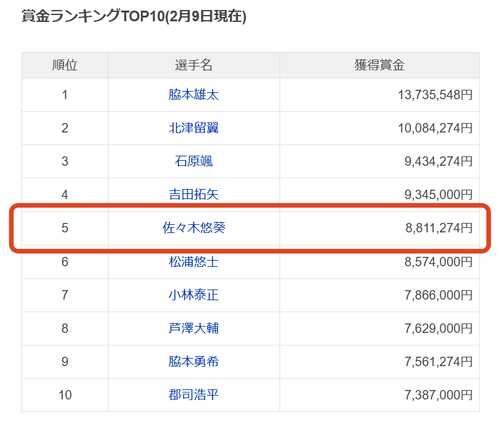Open the 郡司浩平 player link
Viewport: 500px width, 422px height.
click(x=193, y=395)
